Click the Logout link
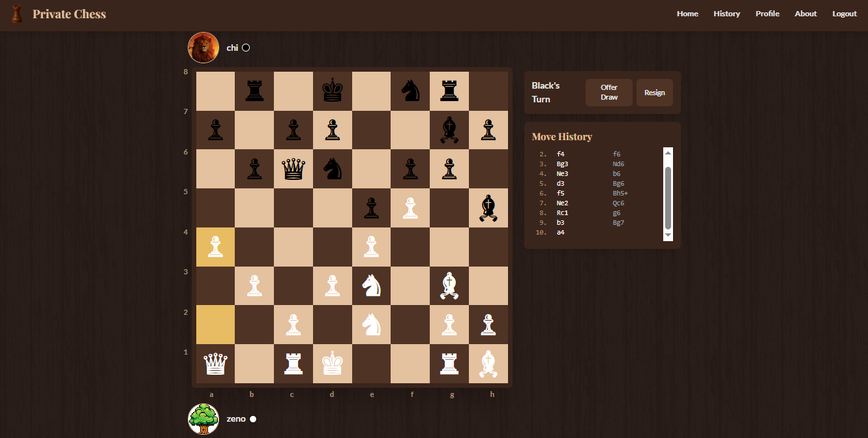Viewport: 868px width, 438px height. pos(844,14)
